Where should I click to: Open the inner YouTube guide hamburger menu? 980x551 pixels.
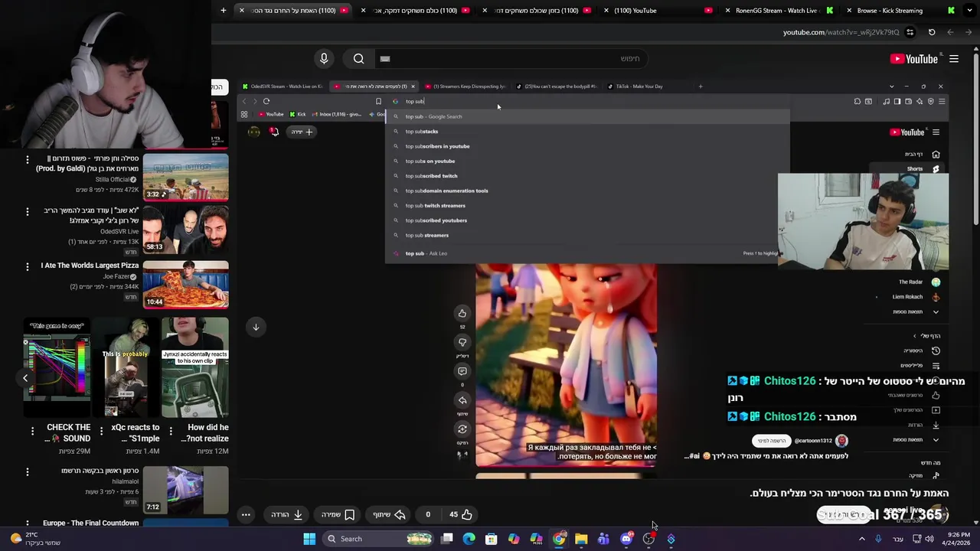(x=936, y=132)
